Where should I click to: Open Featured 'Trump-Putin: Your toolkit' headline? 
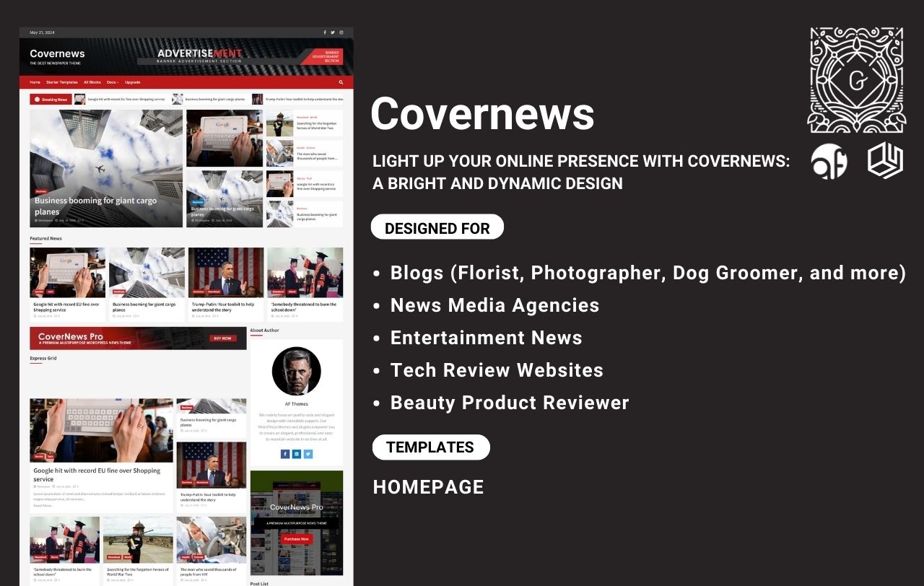point(223,307)
